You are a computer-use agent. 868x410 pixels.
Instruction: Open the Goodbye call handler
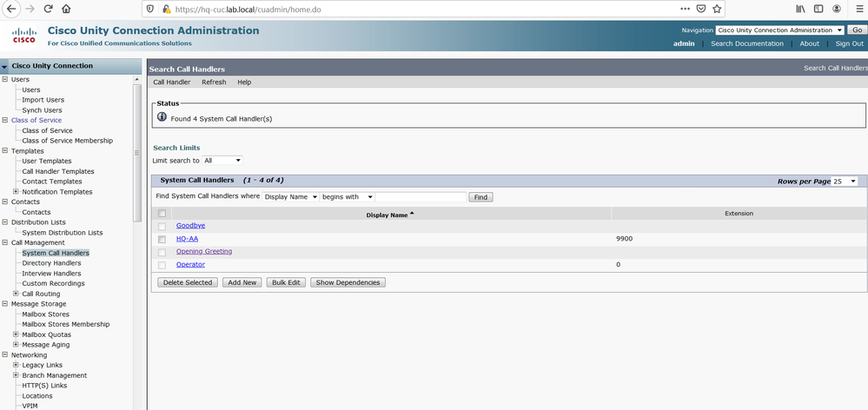(190, 226)
